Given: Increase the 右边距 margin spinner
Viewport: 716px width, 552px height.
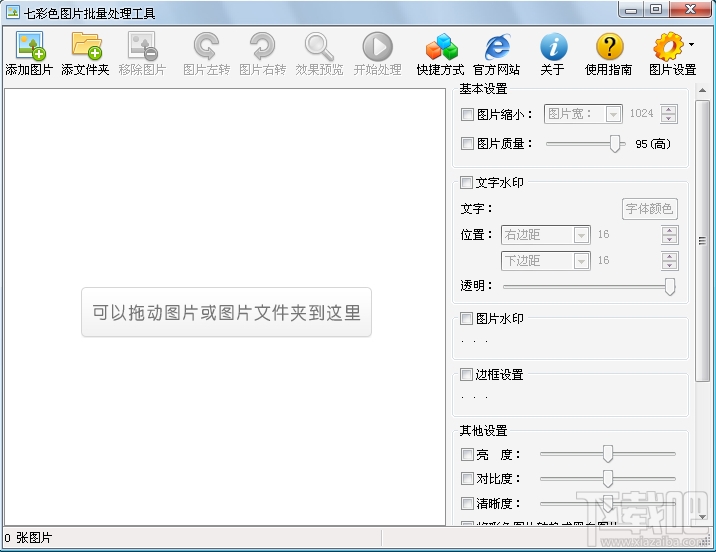Looking at the screenshot, I should 669,230.
